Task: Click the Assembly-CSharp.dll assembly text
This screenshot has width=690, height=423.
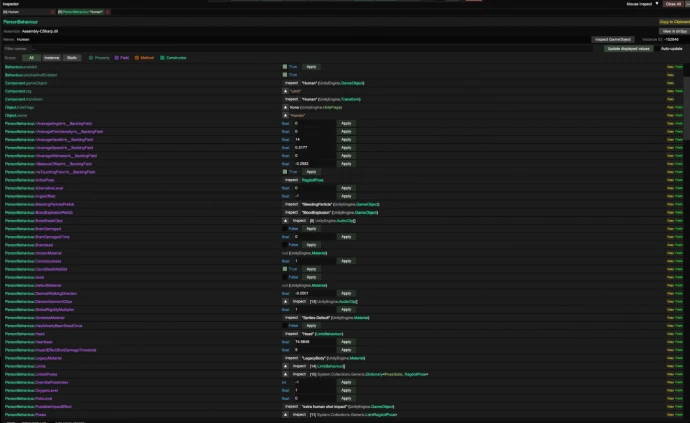Action: 40,31
